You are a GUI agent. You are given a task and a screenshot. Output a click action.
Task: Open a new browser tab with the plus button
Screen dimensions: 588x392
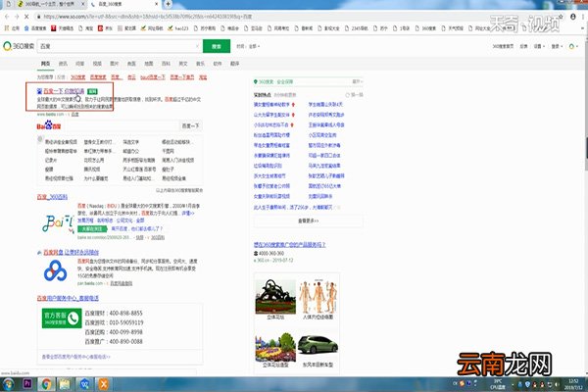(168, 4)
